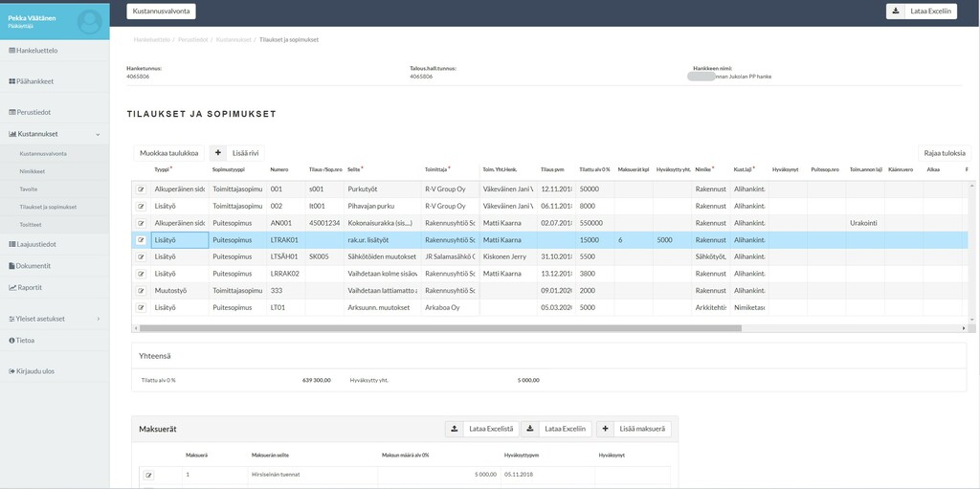Click the user avatar icon for Pekka Väätänen
Image resolution: width=980 pixels, height=489 pixels.
click(x=88, y=20)
